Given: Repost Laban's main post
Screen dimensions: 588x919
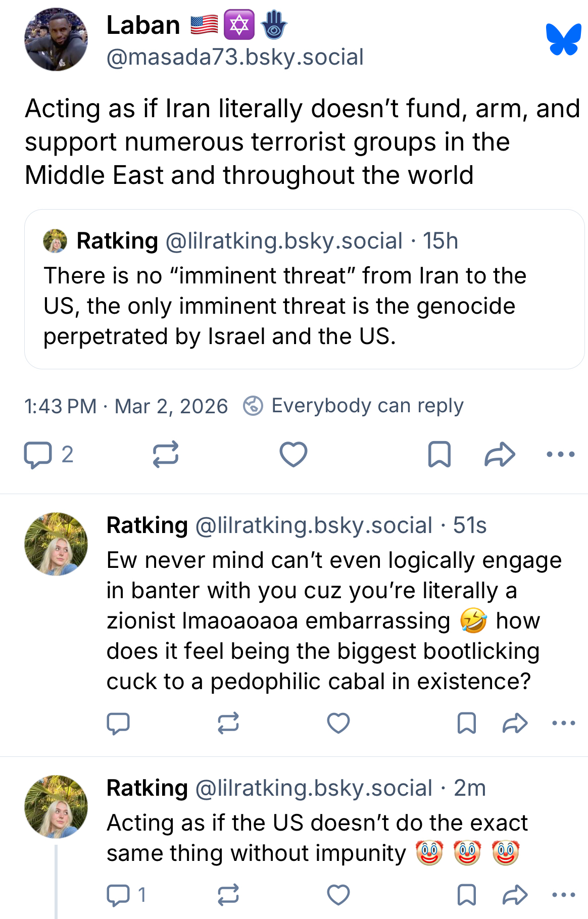Looking at the screenshot, I should click(166, 454).
